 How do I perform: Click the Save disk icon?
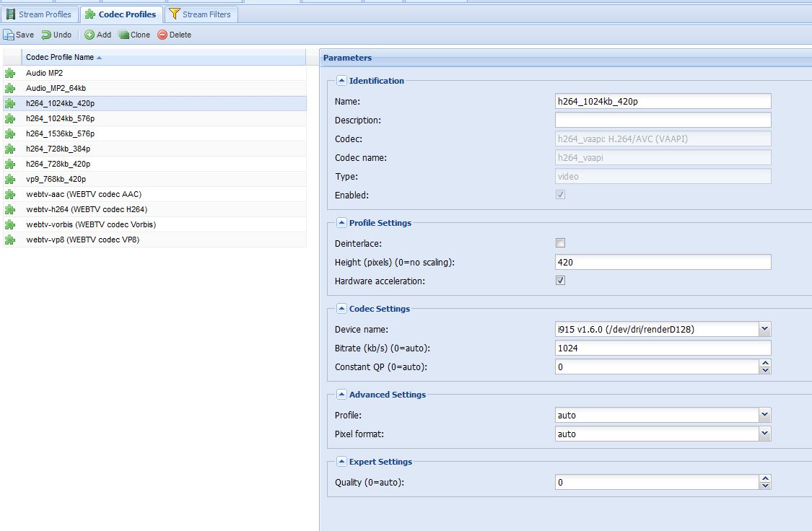point(8,35)
